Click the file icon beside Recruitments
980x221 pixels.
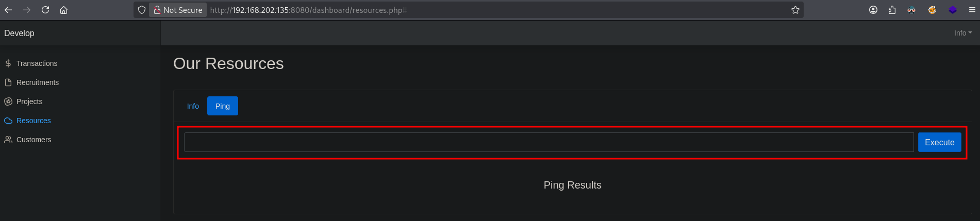[x=8, y=82]
